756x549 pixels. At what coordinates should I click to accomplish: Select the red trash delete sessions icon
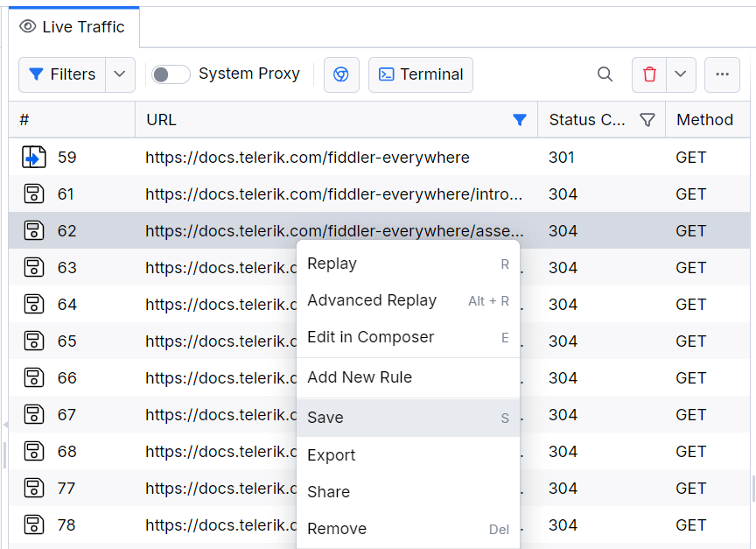(648, 74)
